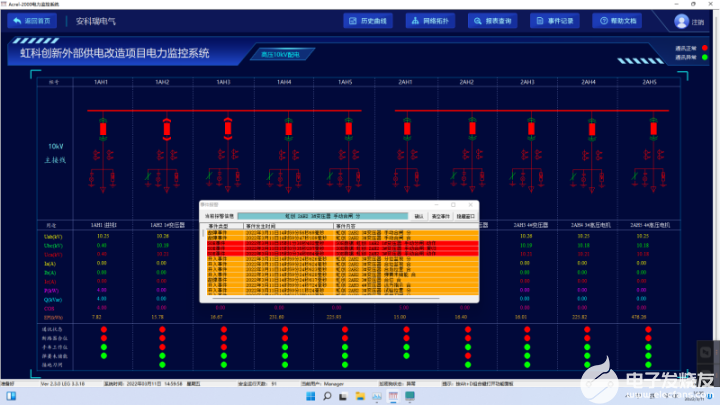The image size is (720, 405).
Task: Click the Ver 2.3.0 status bar text
Action: click(x=62, y=384)
